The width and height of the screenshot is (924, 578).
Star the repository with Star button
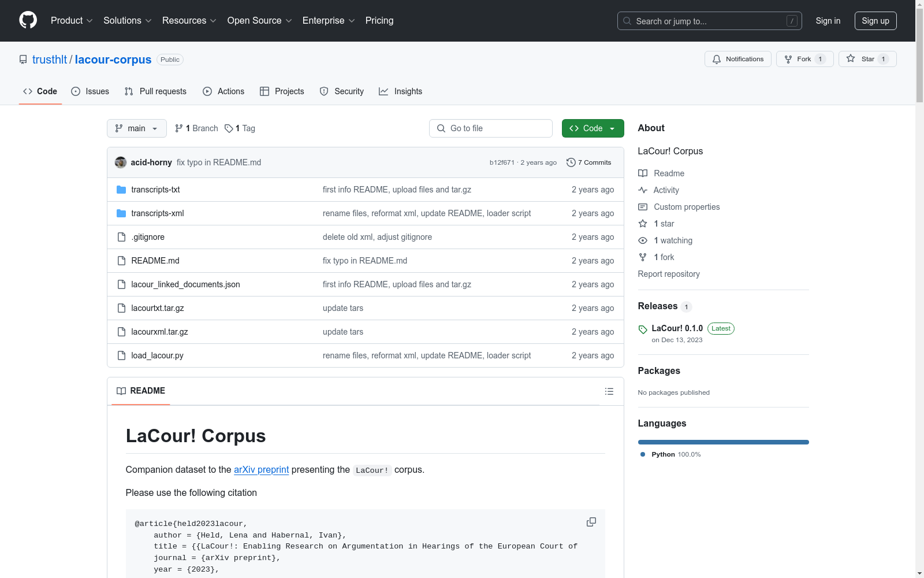tap(867, 59)
